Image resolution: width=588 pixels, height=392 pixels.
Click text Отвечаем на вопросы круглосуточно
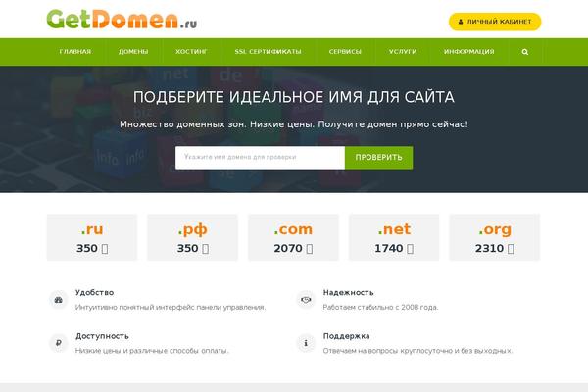pos(417,351)
